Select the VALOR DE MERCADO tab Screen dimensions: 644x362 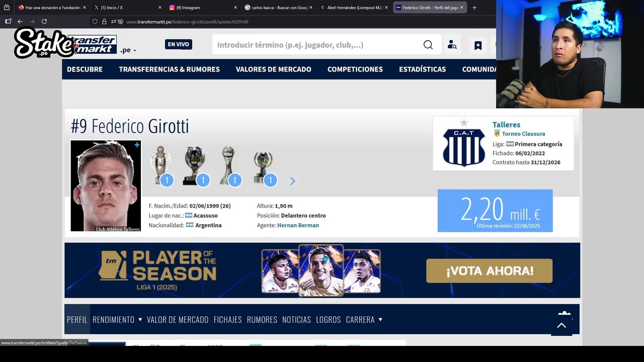178,320
